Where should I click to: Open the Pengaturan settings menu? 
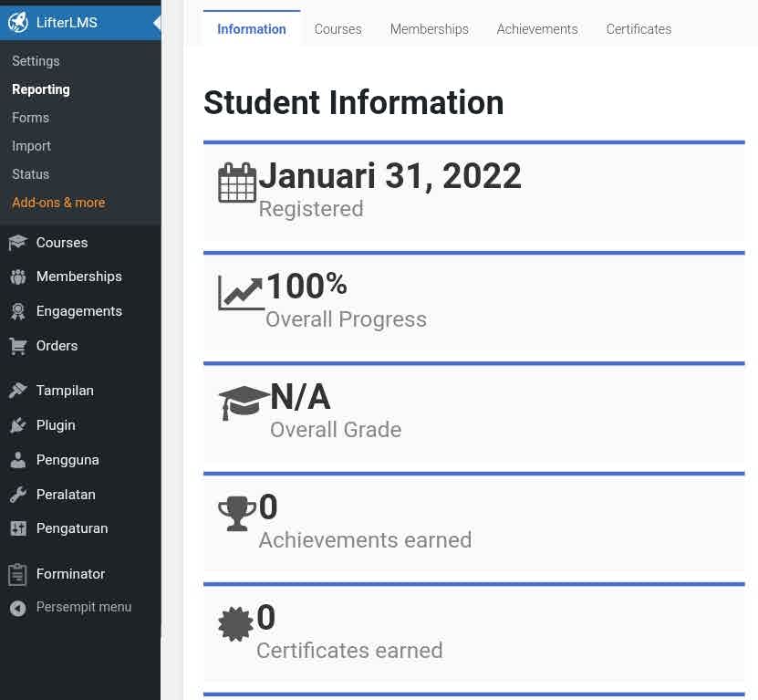pyautogui.click(x=71, y=528)
